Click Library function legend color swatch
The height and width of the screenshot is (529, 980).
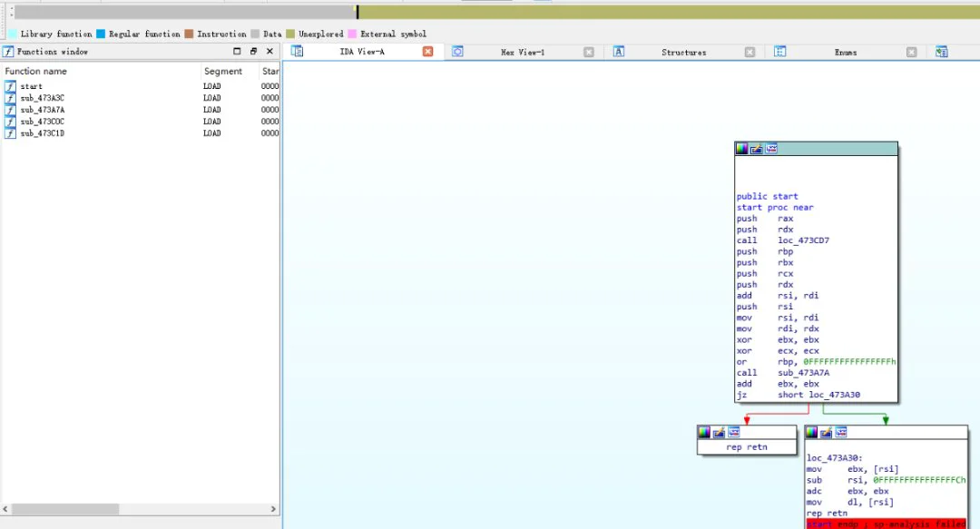[x=13, y=34]
